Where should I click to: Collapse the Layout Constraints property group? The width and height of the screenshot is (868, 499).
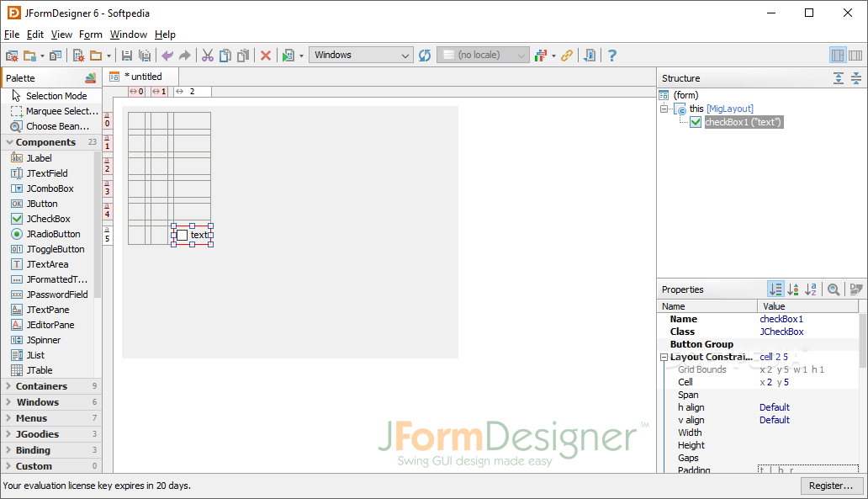tap(664, 358)
